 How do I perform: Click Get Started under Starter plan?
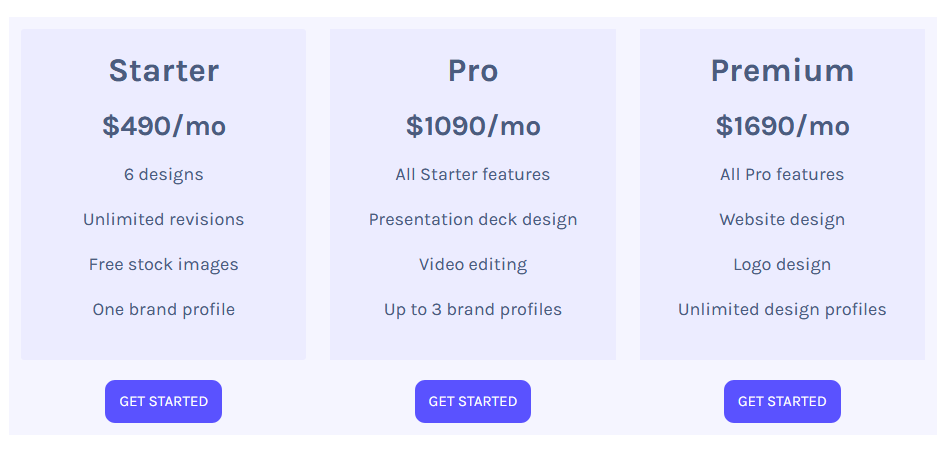pyautogui.click(x=163, y=401)
